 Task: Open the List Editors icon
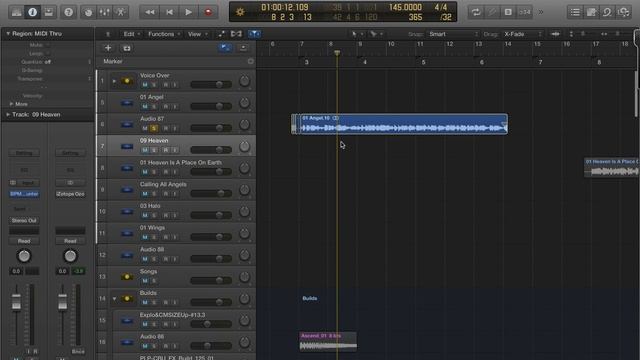pos(575,12)
